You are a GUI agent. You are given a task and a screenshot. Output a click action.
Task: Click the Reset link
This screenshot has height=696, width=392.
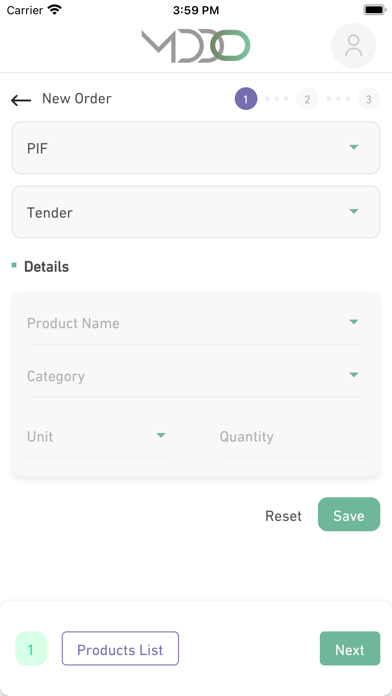283,516
